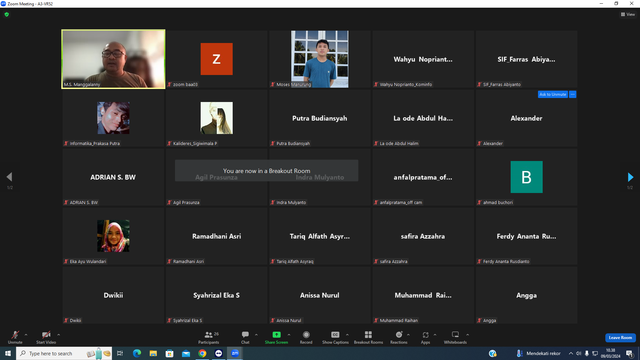The image size is (640, 360).
Task: Open Reactions menu
Action: click(399, 337)
